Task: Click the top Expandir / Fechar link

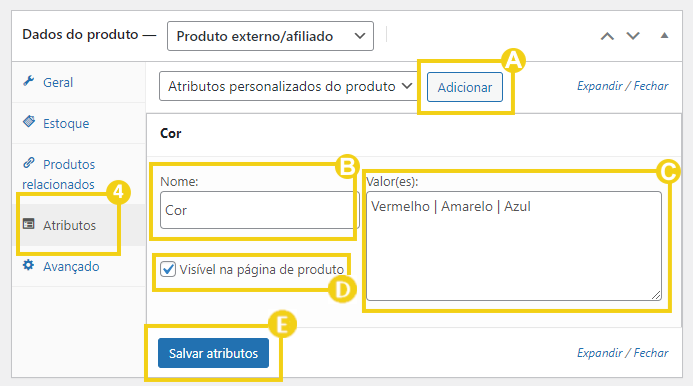Action: tap(622, 86)
